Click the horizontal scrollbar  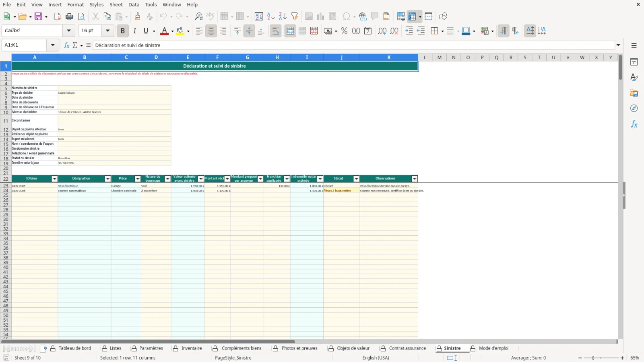click(148, 342)
